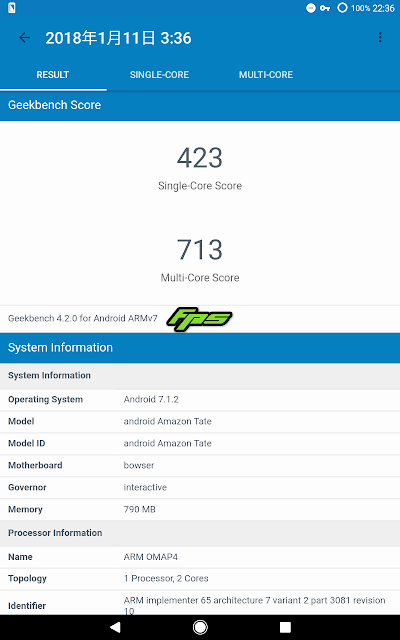Tap the Single-Core Score label
Viewport: 400px width, 640px height.
pos(200,186)
